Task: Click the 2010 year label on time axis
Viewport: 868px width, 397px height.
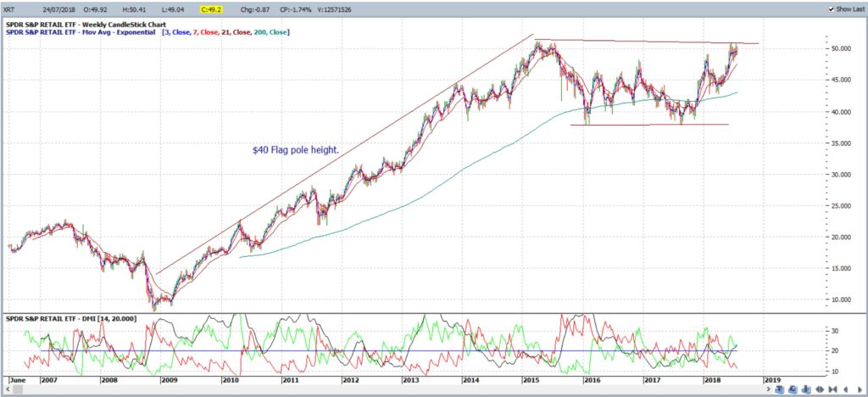Action: (231, 380)
